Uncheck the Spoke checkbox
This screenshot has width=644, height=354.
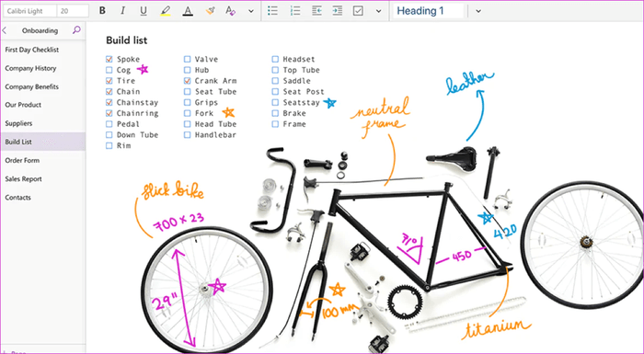(x=109, y=59)
